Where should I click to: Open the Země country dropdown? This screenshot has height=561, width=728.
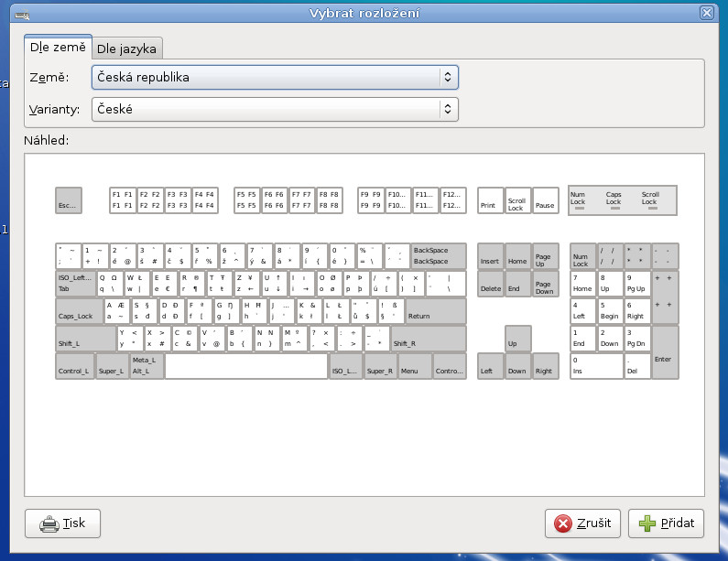275,77
